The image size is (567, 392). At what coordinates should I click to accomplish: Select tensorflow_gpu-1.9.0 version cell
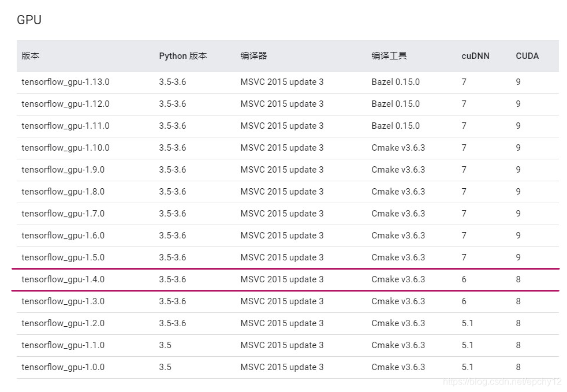click(x=63, y=170)
